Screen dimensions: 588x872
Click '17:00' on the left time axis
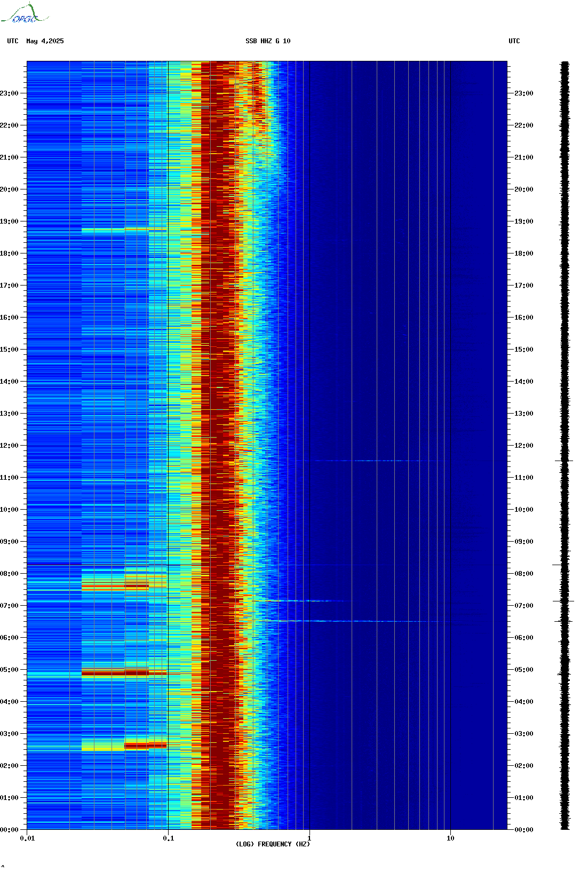pos(9,286)
